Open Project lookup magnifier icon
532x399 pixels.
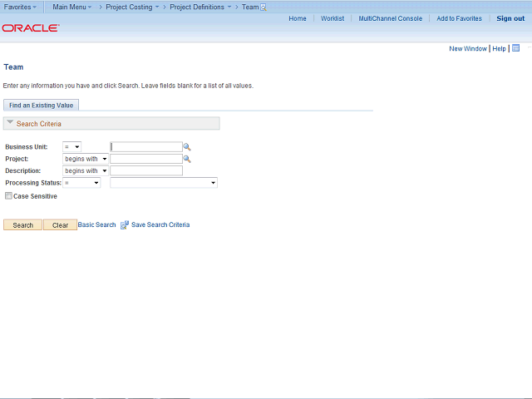(187, 159)
